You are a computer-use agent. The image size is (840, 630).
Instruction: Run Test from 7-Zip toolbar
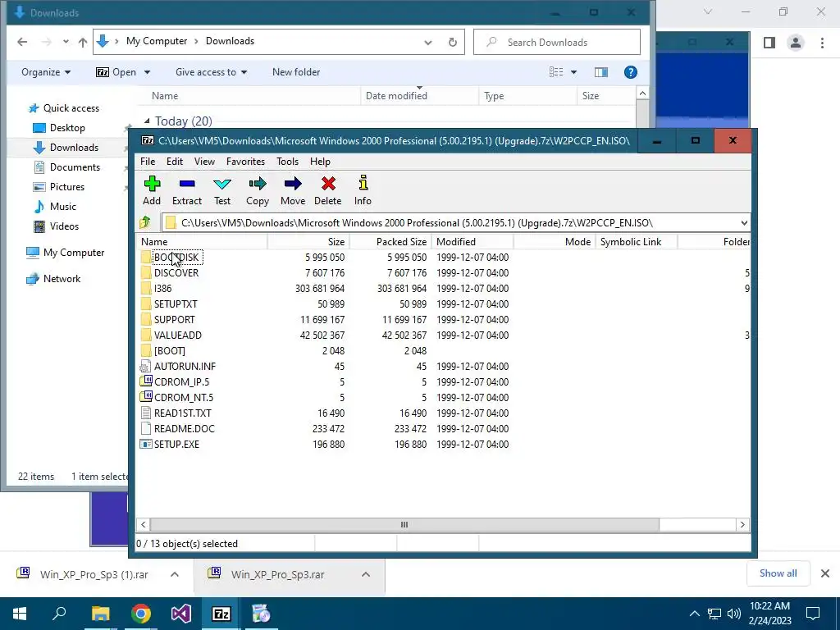click(x=221, y=190)
